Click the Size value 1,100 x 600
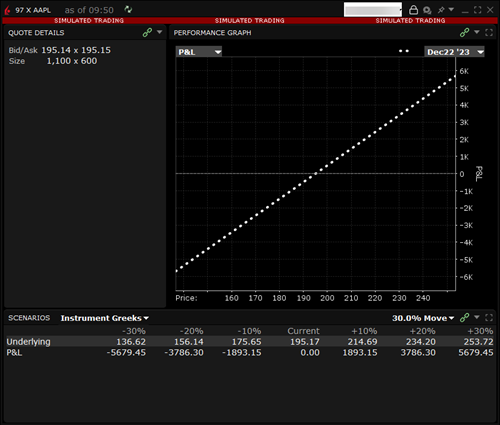The image size is (500, 425). pos(72,61)
